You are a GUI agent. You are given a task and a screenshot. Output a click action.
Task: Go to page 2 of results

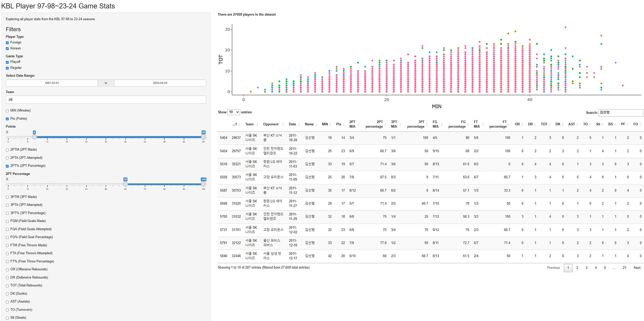(577, 268)
